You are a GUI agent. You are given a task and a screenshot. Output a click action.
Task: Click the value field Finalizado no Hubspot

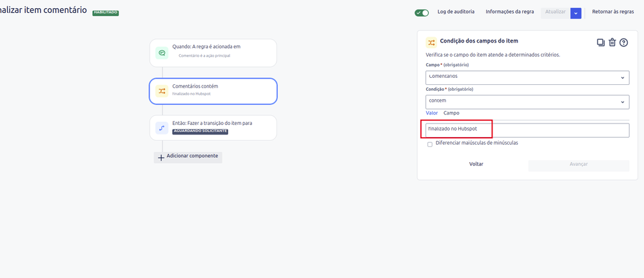click(527, 130)
